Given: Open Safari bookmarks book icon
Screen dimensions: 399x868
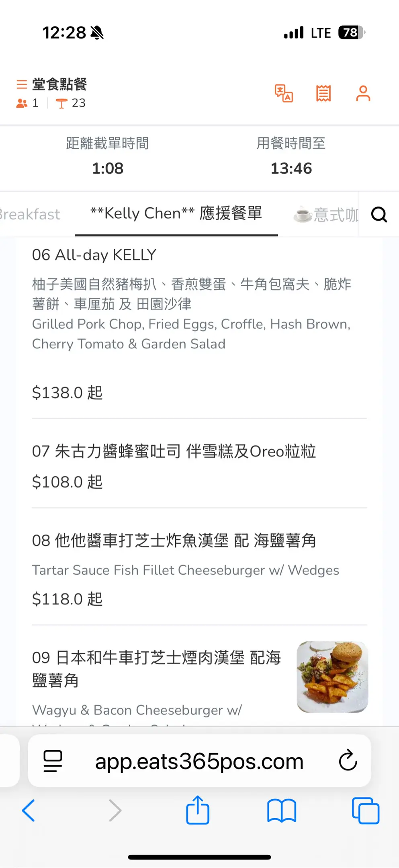Looking at the screenshot, I should [x=282, y=811].
